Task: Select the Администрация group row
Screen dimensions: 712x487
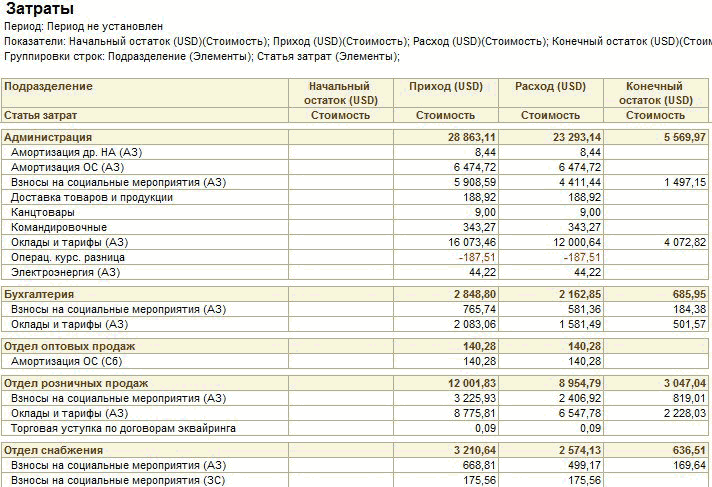Action: (48, 137)
